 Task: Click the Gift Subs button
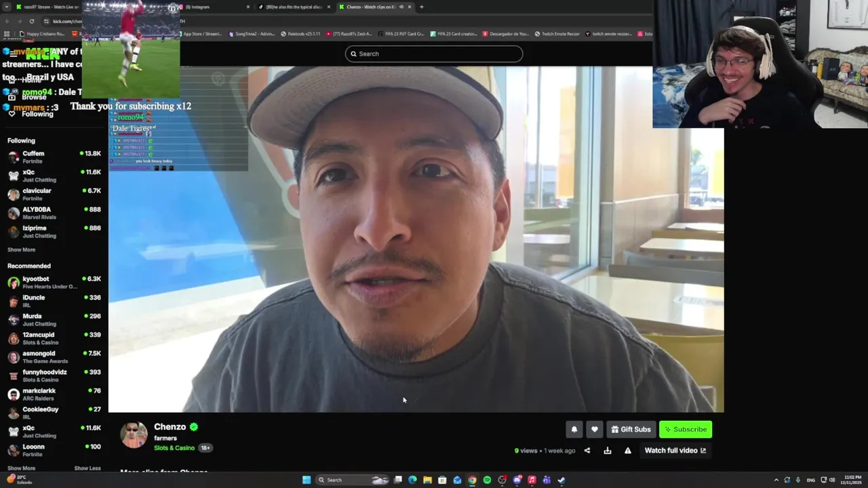(631, 429)
